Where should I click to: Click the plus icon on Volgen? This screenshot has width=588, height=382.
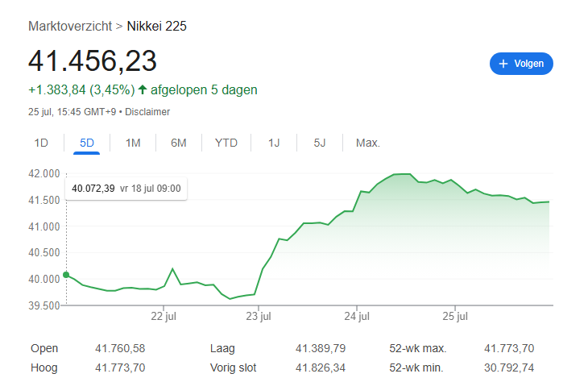pyautogui.click(x=503, y=64)
